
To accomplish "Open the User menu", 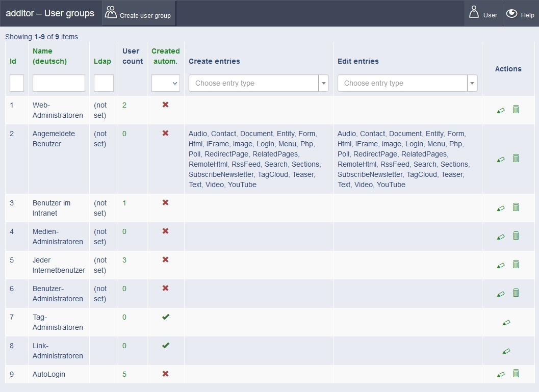I will coord(482,13).
